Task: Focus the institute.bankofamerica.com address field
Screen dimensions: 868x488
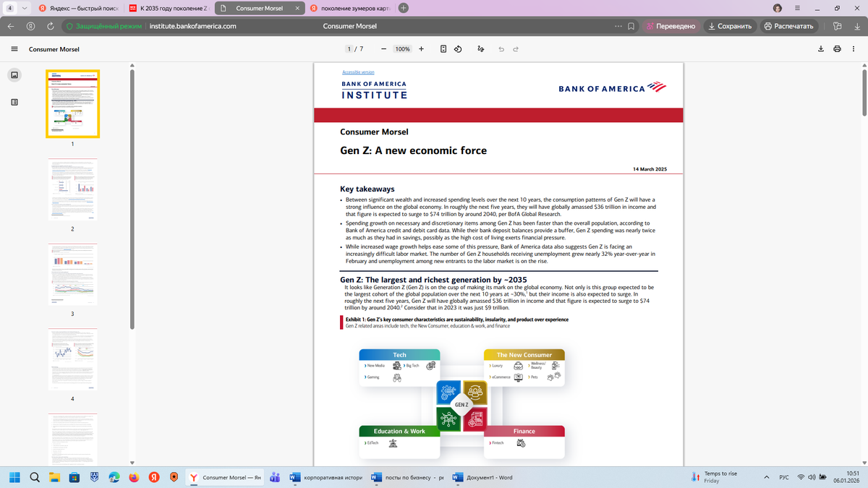Action: point(193,26)
